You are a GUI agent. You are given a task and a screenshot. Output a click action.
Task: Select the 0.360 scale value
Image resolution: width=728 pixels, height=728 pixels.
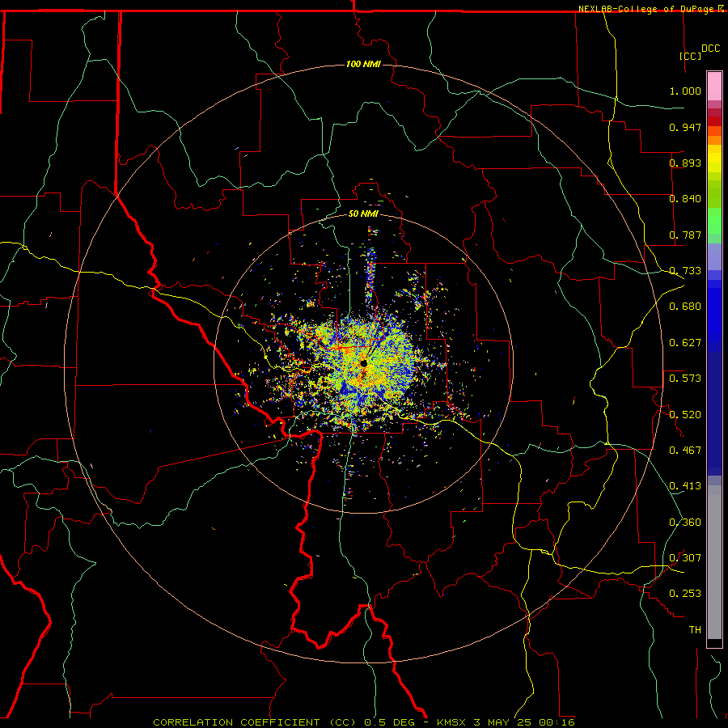point(685,523)
